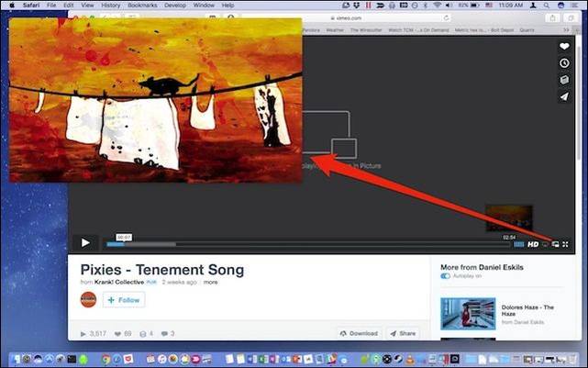Click the Share button below the video
Screen dimensions: 588x368
click(403, 333)
